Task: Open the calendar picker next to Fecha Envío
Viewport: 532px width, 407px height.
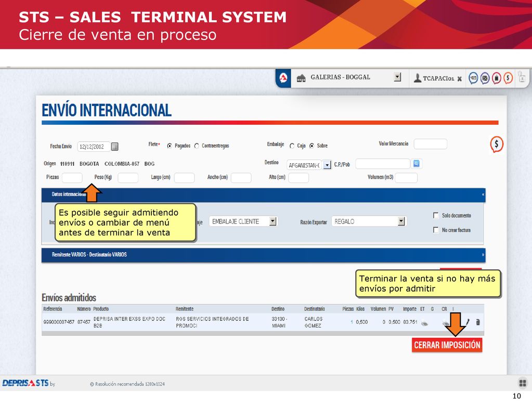Action: pyautogui.click(x=115, y=147)
